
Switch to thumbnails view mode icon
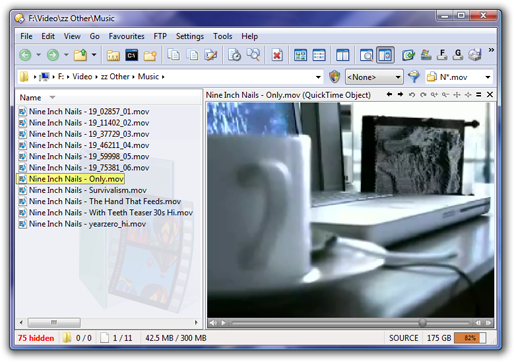[x=300, y=55]
